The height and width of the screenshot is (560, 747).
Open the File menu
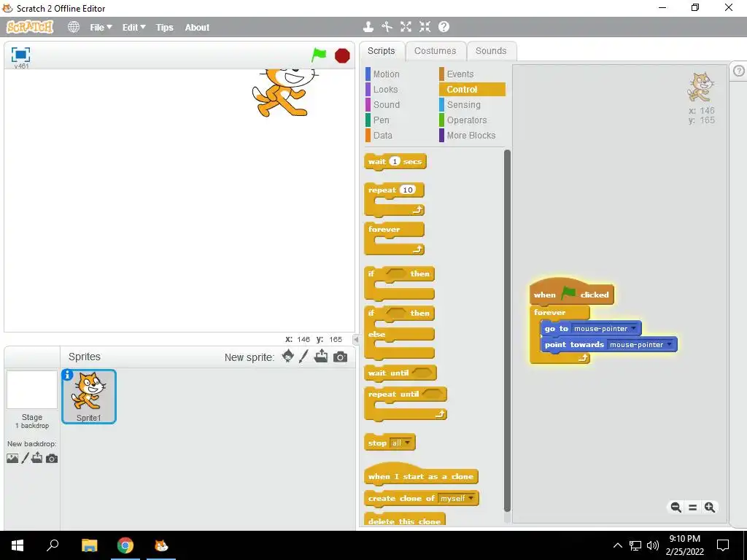tap(101, 27)
